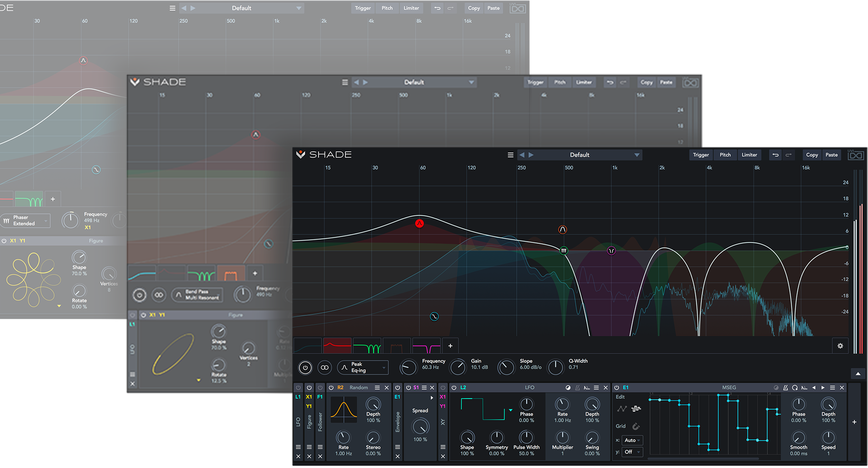Toggle power of L1 LFO strip
868x468 pixels.
click(x=298, y=388)
